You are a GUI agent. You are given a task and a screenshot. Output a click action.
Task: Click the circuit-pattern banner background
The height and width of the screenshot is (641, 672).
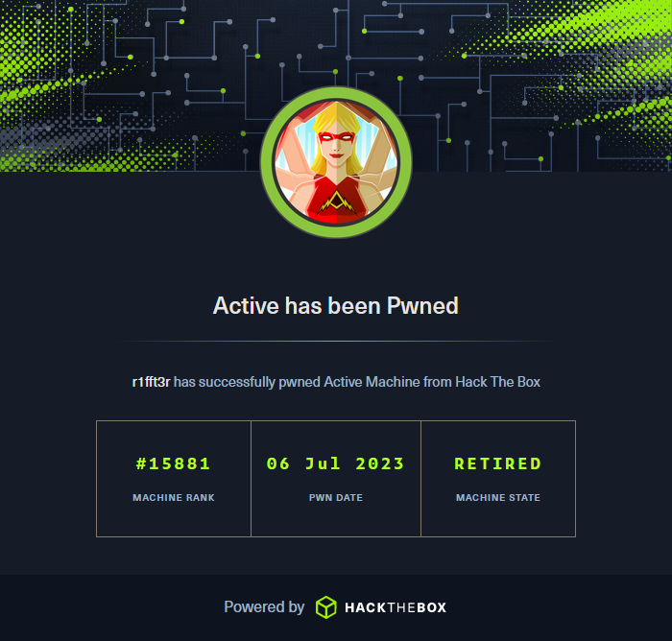click(x=129, y=85)
